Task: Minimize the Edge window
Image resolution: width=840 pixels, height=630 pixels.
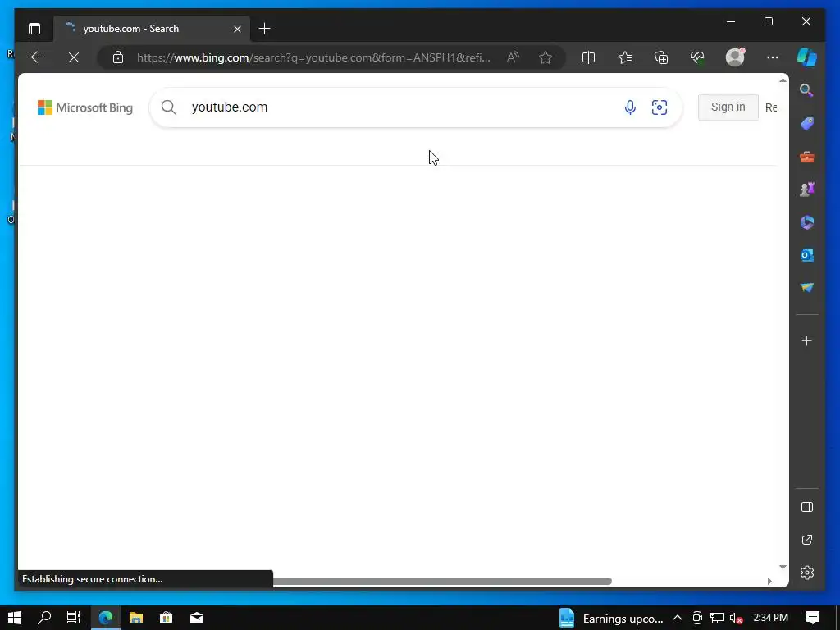Action: pyautogui.click(x=731, y=21)
